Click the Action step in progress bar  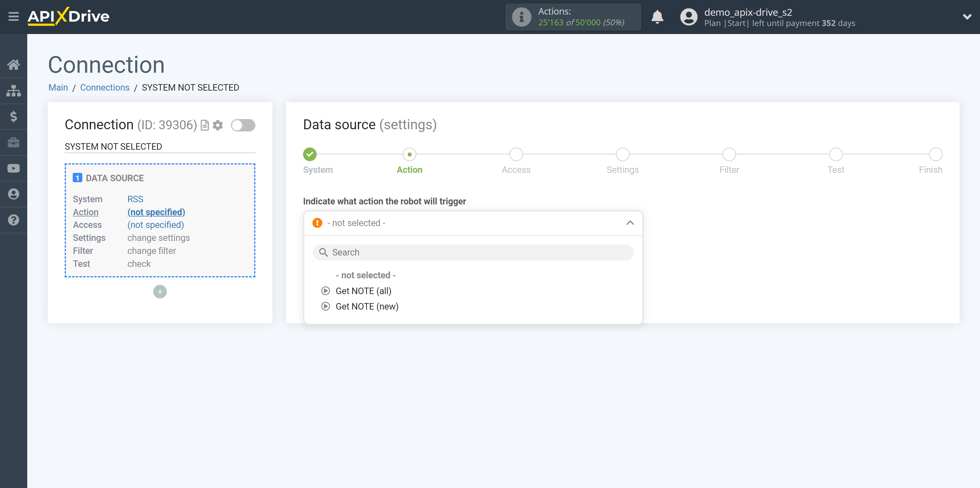(409, 154)
